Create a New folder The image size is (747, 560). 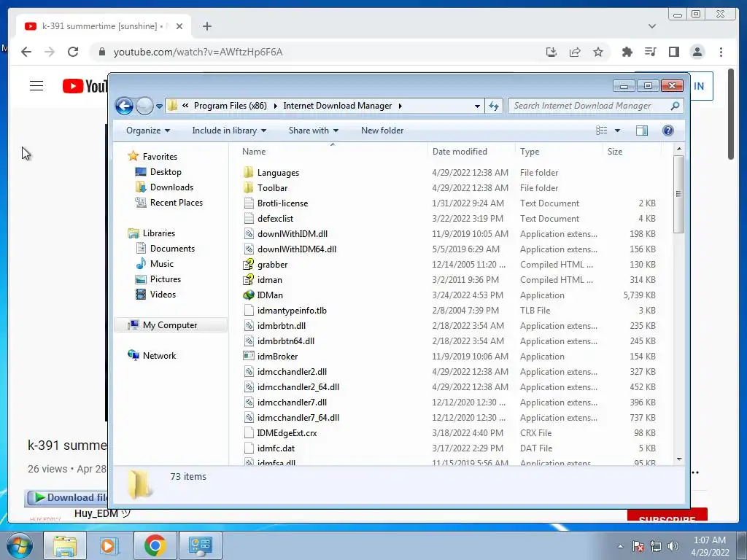coord(382,131)
